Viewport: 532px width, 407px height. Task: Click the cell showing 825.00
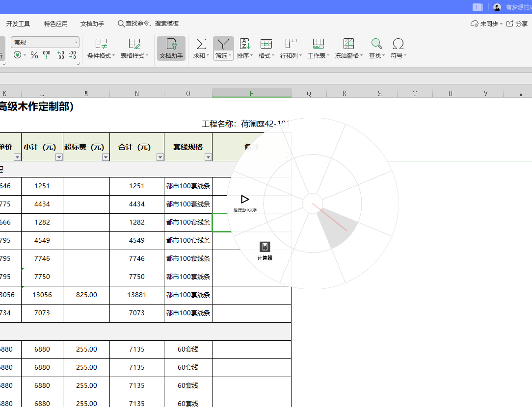pyautogui.click(x=86, y=295)
